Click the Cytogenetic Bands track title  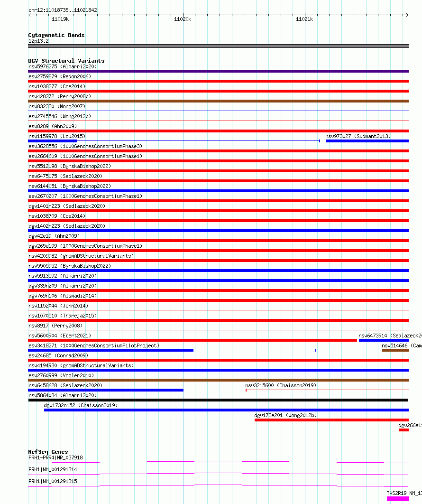pyautogui.click(x=56, y=35)
